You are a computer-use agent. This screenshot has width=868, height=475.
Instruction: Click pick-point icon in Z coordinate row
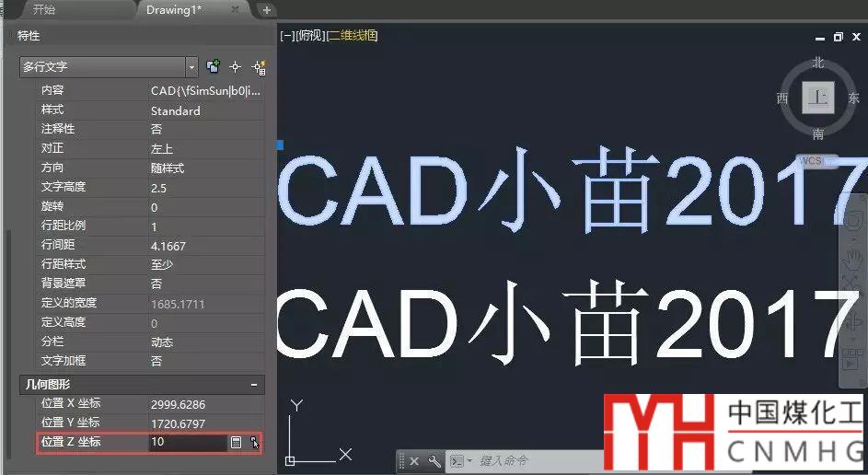[254, 442]
